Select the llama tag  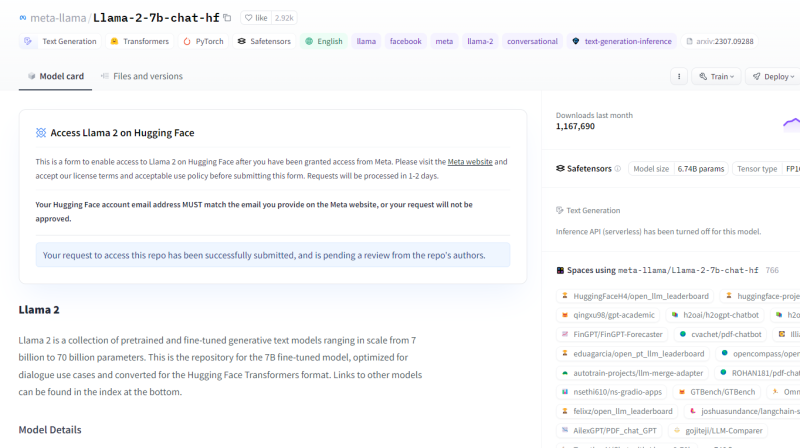click(x=366, y=41)
